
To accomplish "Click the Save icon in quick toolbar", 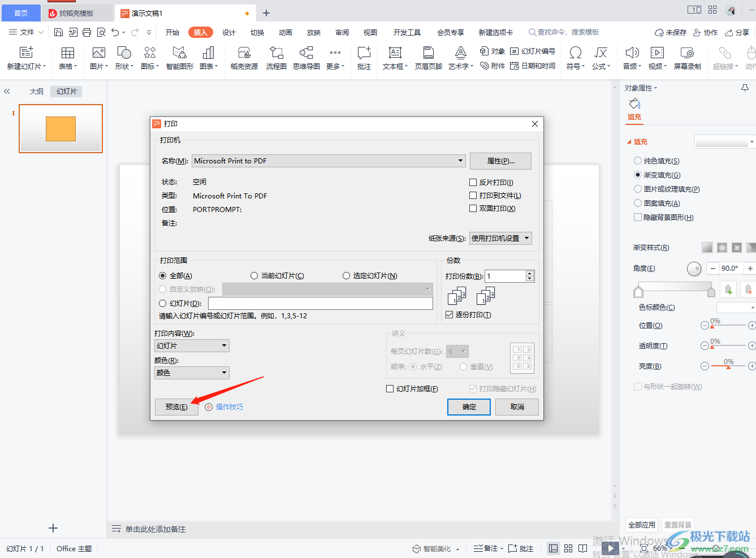I will [x=58, y=32].
